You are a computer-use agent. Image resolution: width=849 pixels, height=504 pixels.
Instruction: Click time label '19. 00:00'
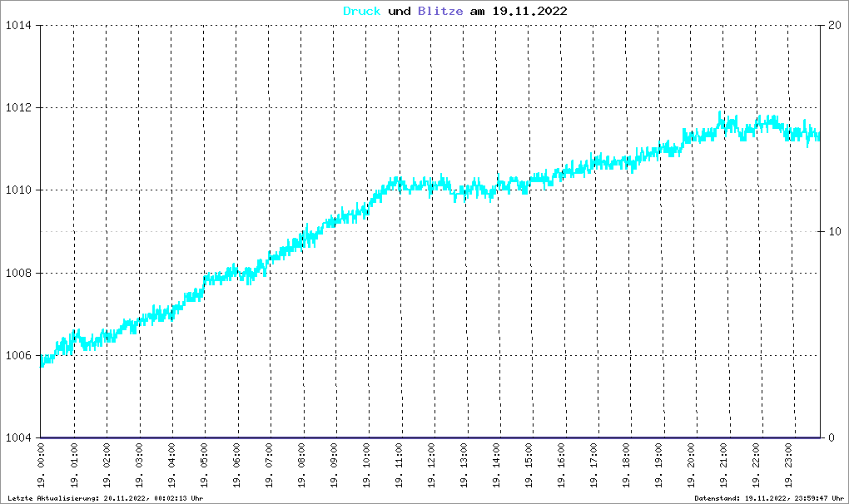click(x=41, y=465)
